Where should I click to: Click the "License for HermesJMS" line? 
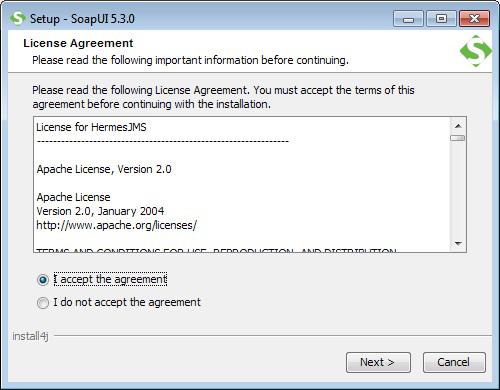[91, 127]
